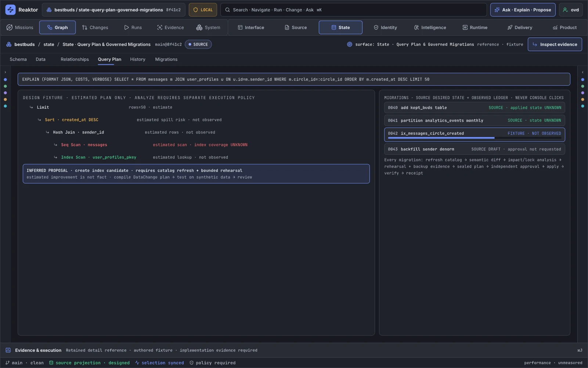Screen dimensions: 588x368
Task: Open the bestbuds repository selector
Action: (114, 10)
